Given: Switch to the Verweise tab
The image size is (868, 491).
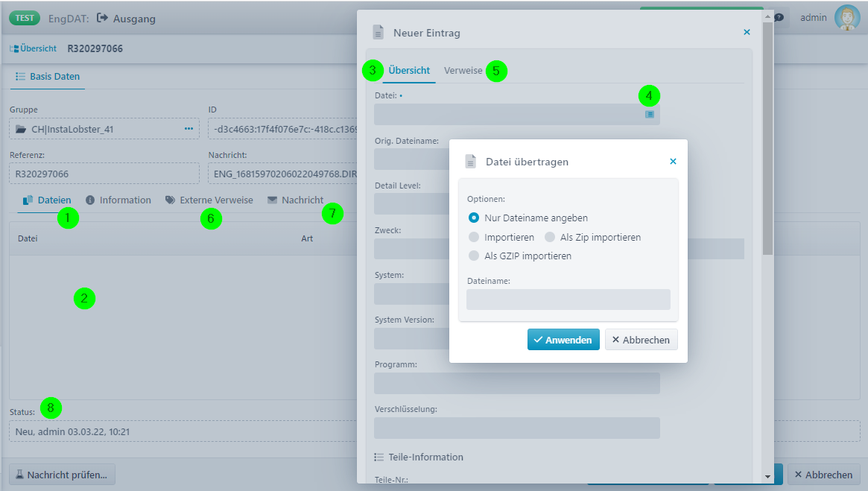Looking at the screenshot, I should (463, 71).
